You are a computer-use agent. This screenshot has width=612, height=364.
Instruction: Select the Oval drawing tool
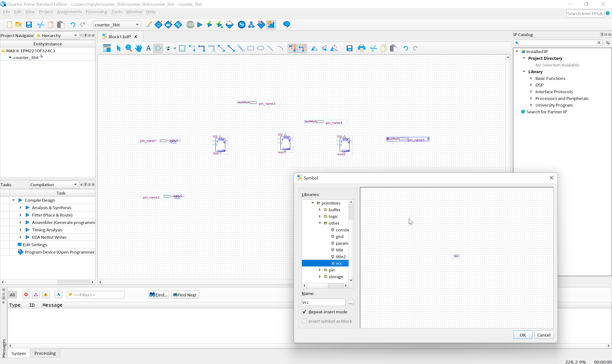[x=261, y=48]
